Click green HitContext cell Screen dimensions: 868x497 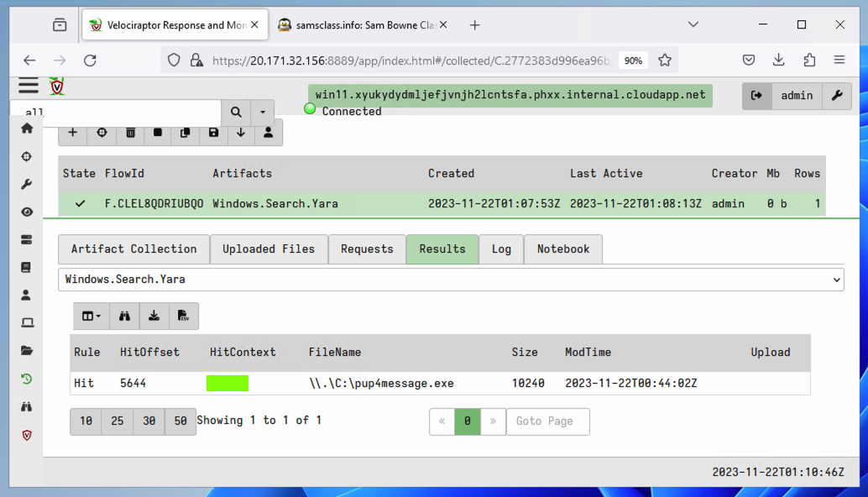(x=227, y=383)
